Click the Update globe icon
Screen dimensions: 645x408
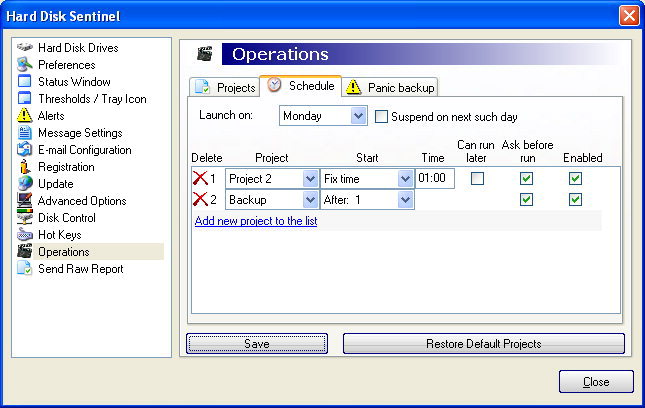pyautogui.click(x=25, y=183)
